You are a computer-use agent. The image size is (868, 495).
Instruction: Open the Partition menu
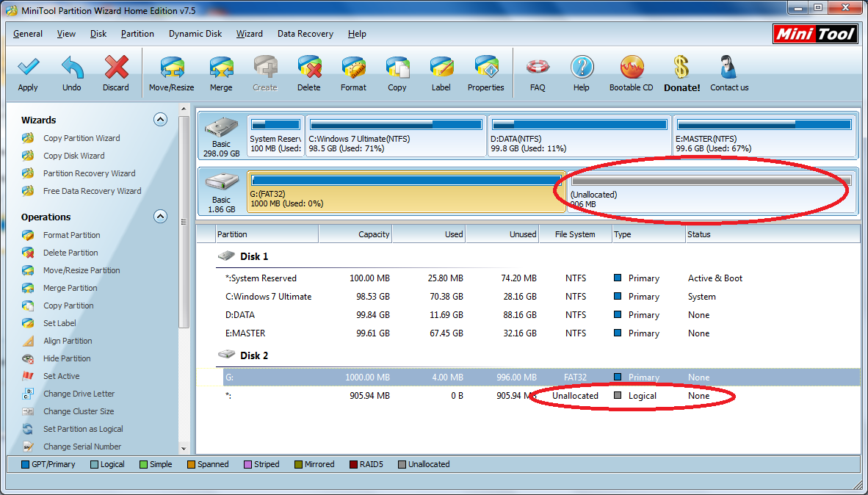tap(137, 34)
